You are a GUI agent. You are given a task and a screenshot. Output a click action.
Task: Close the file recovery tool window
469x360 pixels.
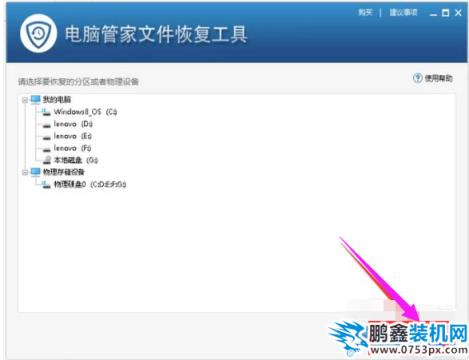(x=458, y=13)
